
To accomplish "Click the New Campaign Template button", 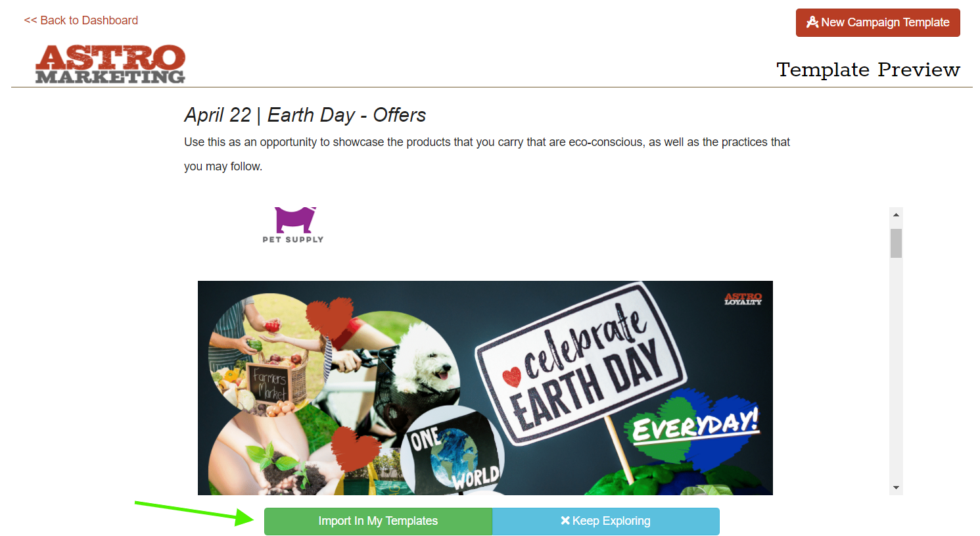I will tap(877, 22).
